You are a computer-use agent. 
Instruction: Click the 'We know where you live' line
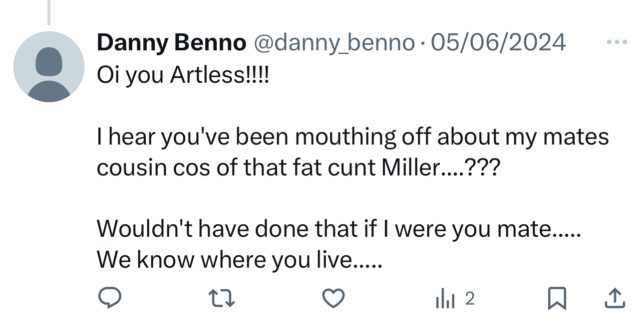point(239,259)
